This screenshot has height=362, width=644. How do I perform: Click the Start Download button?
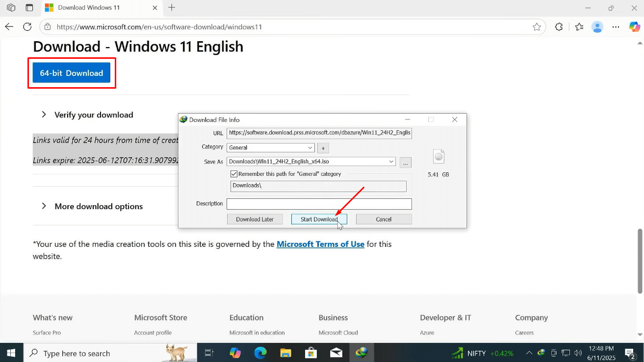tap(319, 219)
